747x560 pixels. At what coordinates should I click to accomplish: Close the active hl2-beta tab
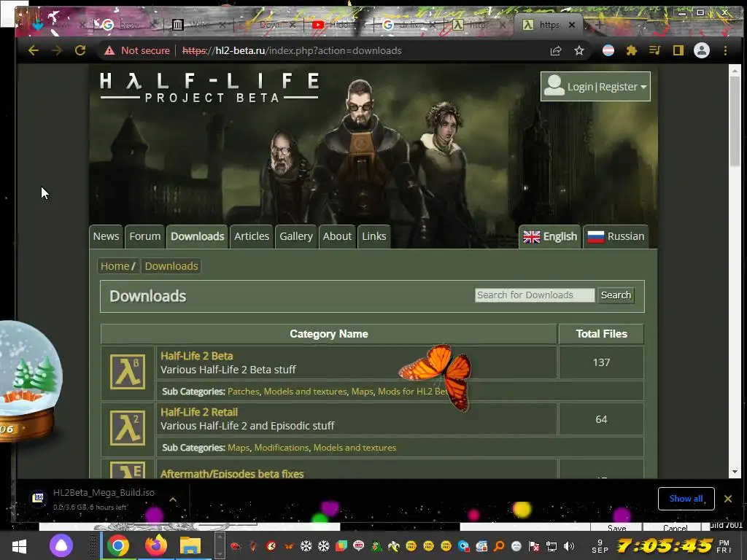coord(572,25)
